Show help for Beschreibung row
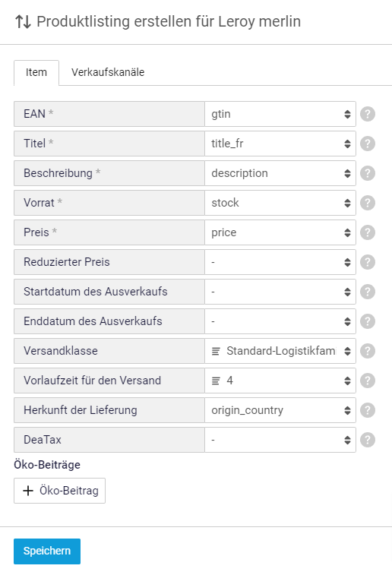 (368, 173)
